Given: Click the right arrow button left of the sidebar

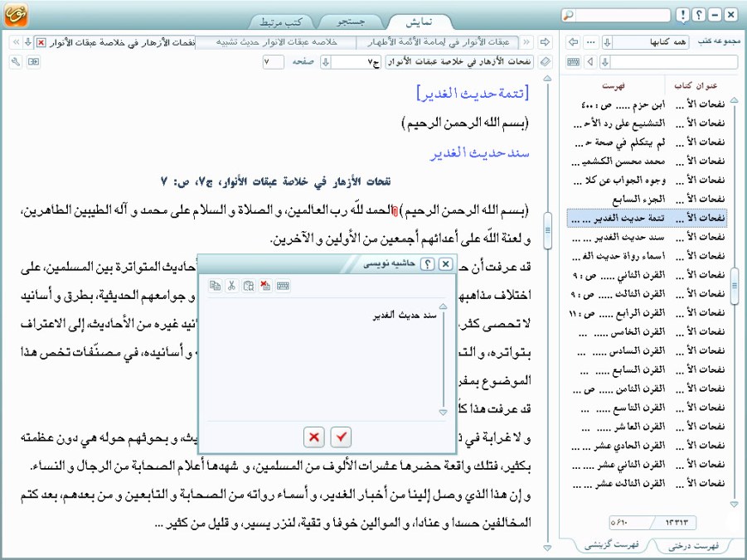Looking at the screenshot, I should (545, 42).
